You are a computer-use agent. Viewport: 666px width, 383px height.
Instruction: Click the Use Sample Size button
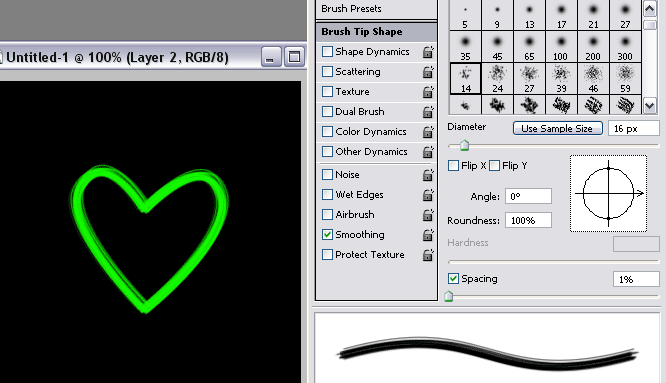pyautogui.click(x=558, y=128)
